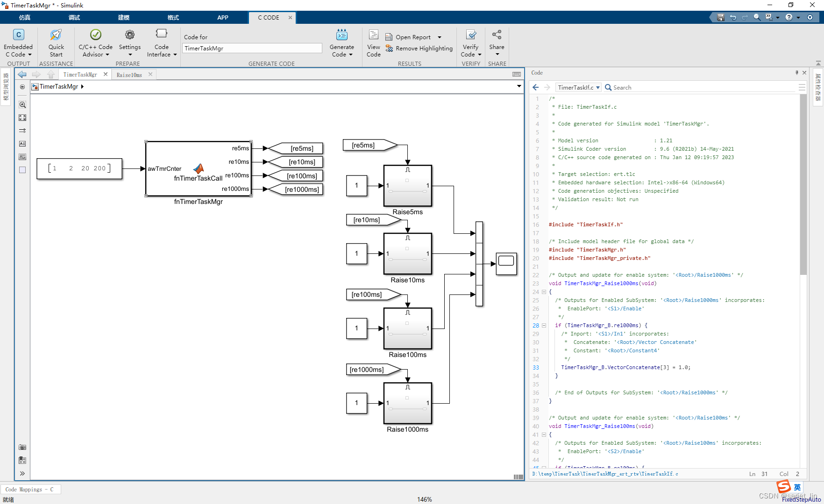Switch to the Raise10ms model tab
Image resolution: width=824 pixels, height=504 pixels.
click(129, 74)
